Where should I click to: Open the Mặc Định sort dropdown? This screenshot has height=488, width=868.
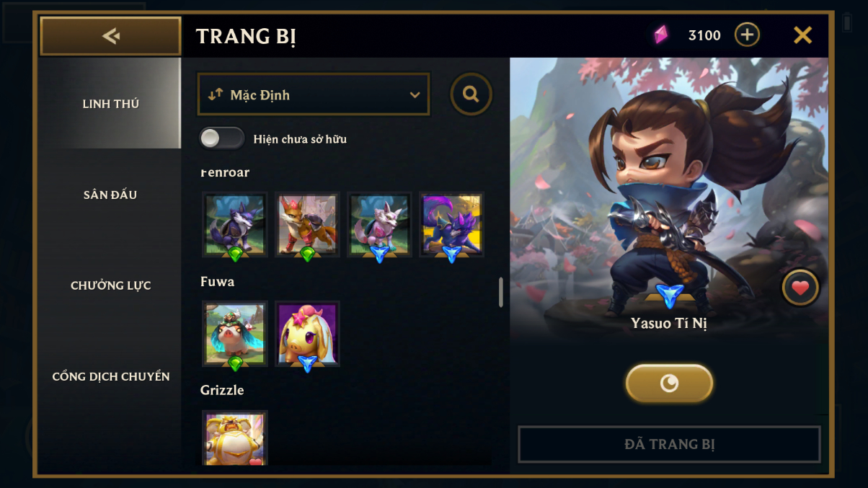[x=314, y=94]
